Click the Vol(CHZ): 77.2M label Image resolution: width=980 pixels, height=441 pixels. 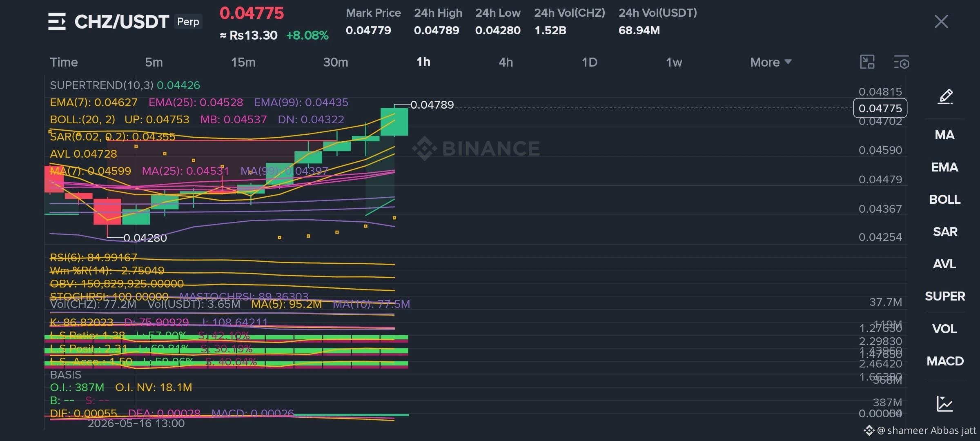(x=93, y=304)
